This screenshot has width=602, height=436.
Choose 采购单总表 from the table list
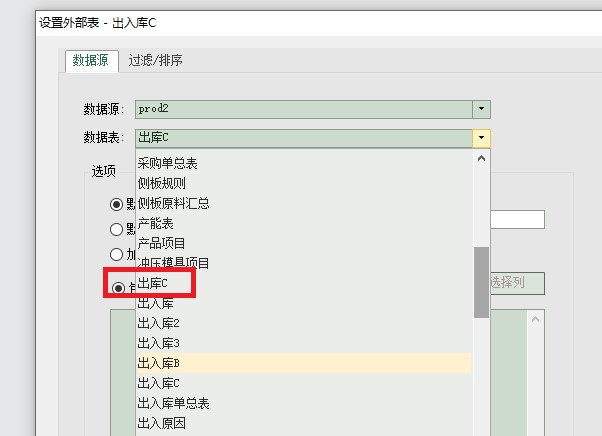coord(167,163)
